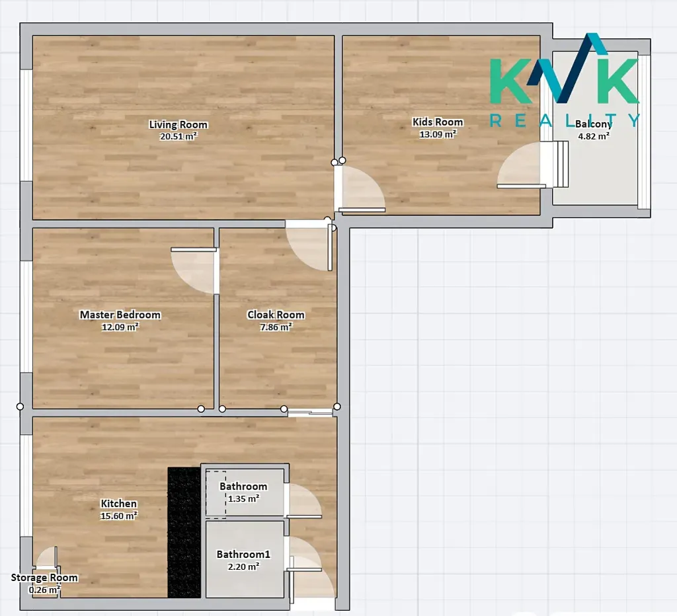Click the 2.20 m² area value
This screenshot has width=677, height=616.
[x=243, y=566]
